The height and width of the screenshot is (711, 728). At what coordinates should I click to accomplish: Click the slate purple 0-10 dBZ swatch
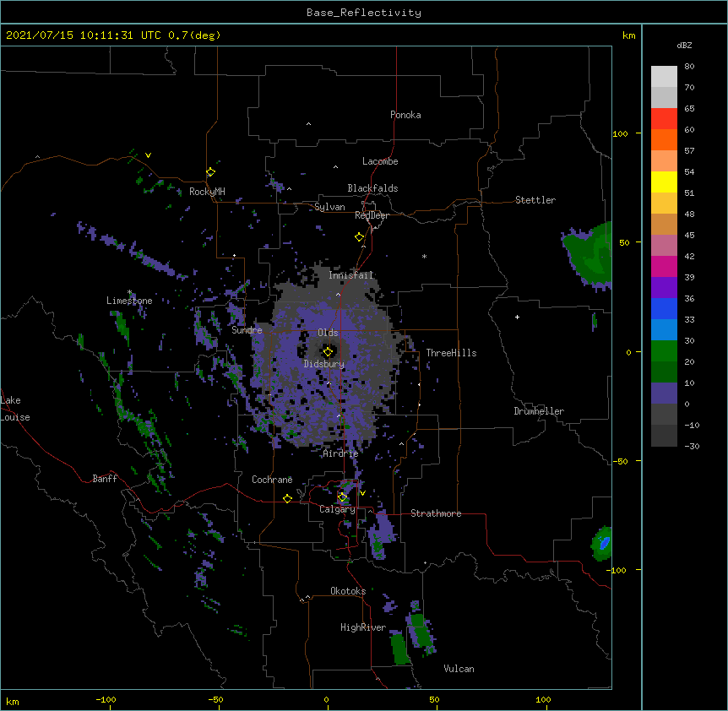coord(664,393)
